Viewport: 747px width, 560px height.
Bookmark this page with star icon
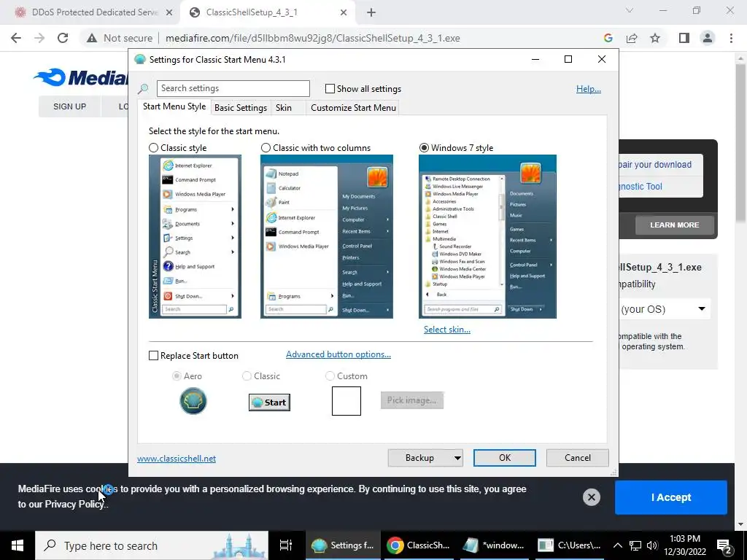click(655, 38)
